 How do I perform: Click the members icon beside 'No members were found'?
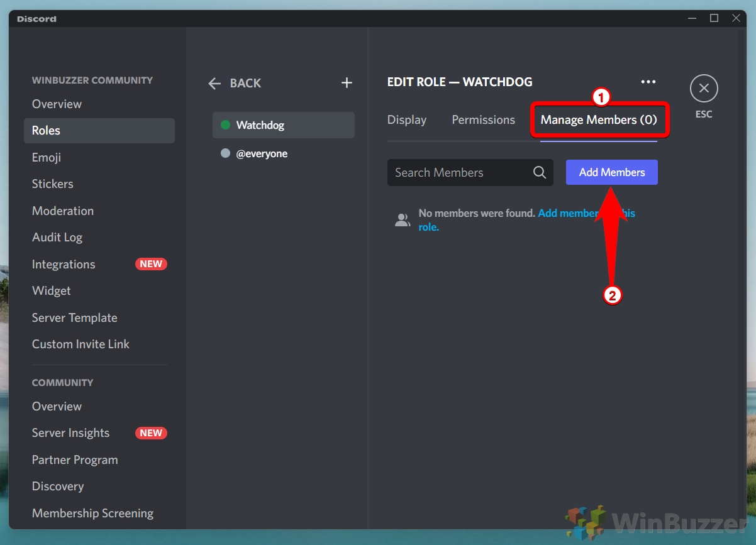[x=401, y=219]
